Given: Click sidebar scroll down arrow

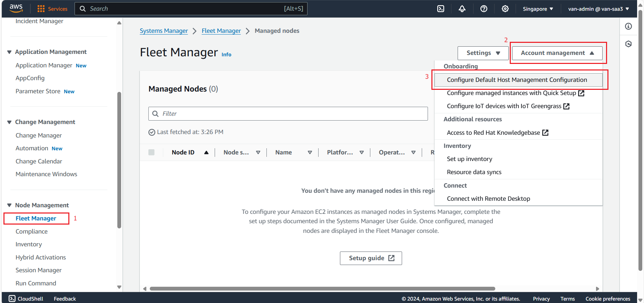Looking at the screenshot, I should [x=119, y=287].
